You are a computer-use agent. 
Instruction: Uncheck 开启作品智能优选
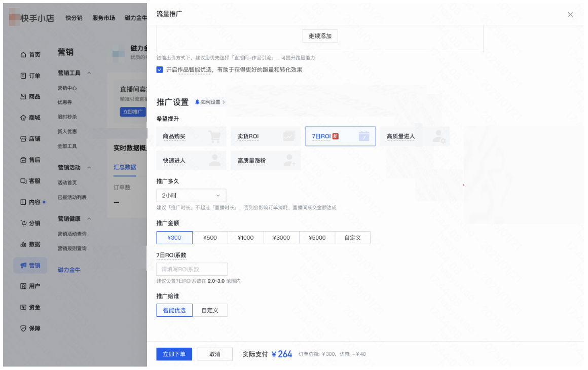pos(160,69)
